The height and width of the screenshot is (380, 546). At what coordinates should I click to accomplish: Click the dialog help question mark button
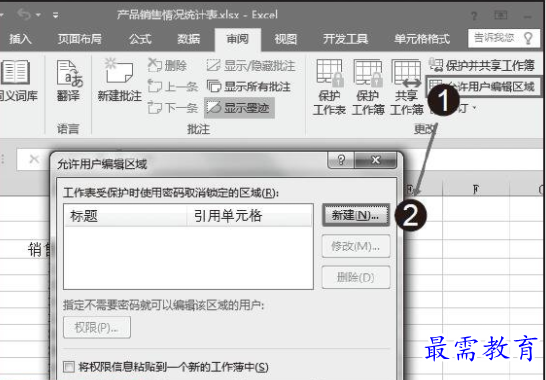(x=341, y=160)
